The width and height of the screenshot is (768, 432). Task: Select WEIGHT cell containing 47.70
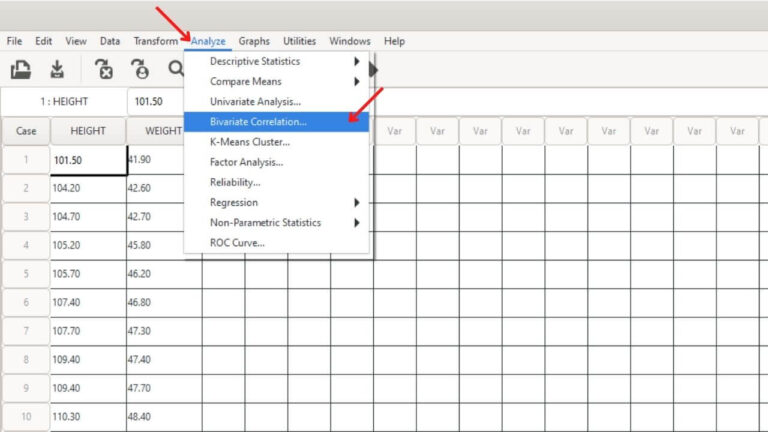click(x=164, y=388)
